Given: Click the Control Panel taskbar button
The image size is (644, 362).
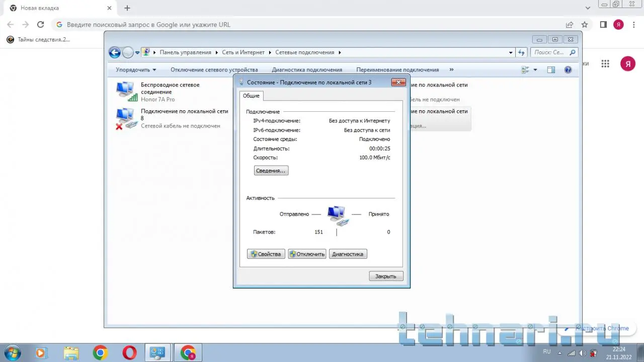Looking at the screenshot, I should [x=158, y=353].
